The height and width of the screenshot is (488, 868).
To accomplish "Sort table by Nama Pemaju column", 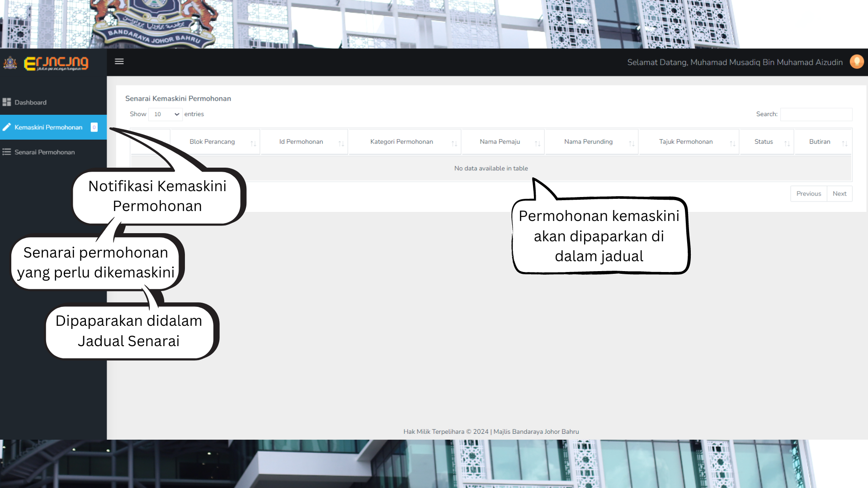I will [500, 141].
